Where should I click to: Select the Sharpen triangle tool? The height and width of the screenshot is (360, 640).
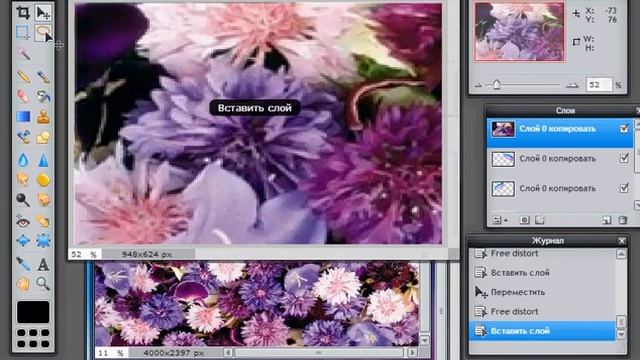click(43, 160)
